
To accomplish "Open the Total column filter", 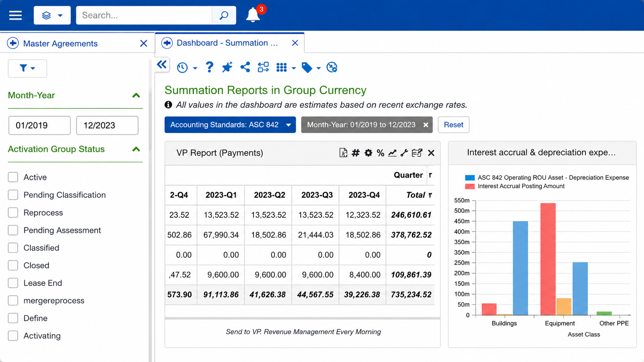I will point(430,195).
